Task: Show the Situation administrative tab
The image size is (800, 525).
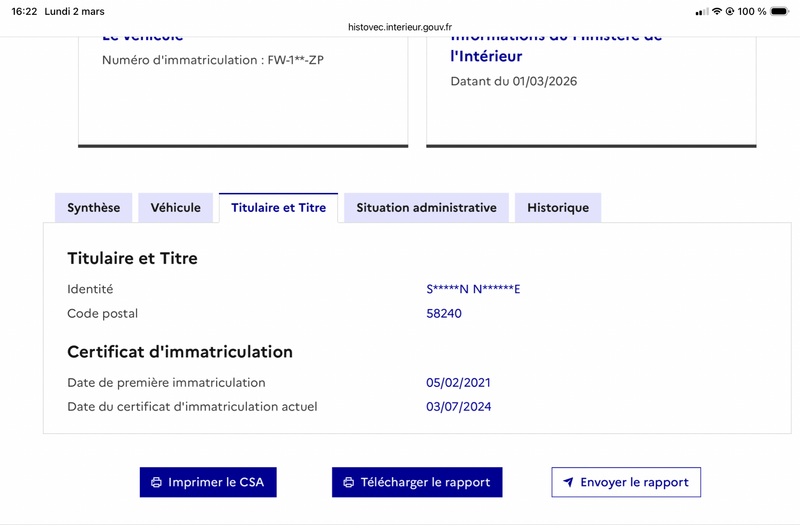Action: [426, 208]
